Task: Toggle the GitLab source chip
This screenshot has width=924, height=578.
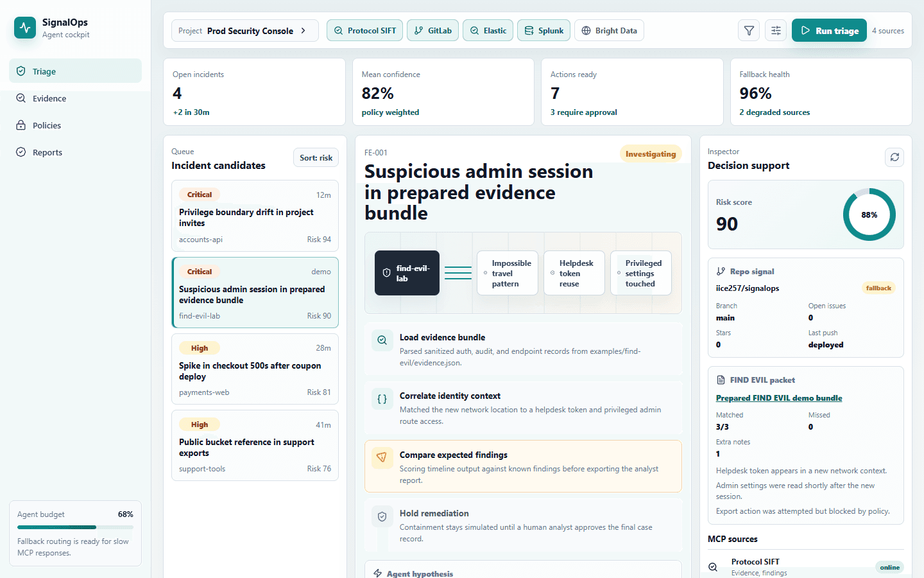Action: [x=432, y=30]
